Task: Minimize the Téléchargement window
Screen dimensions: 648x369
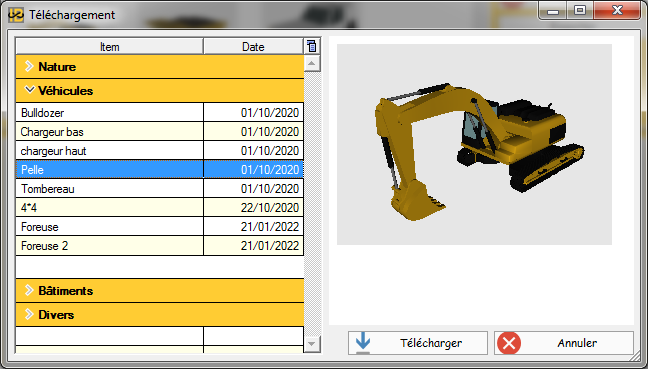Action: point(553,11)
